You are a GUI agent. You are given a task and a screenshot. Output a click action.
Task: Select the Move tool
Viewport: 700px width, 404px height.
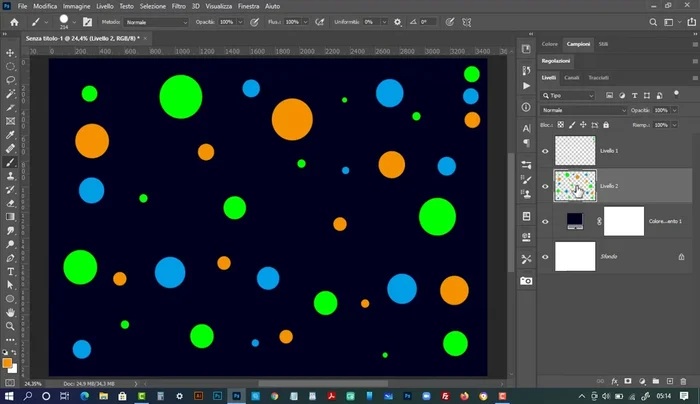coord(10,52)
